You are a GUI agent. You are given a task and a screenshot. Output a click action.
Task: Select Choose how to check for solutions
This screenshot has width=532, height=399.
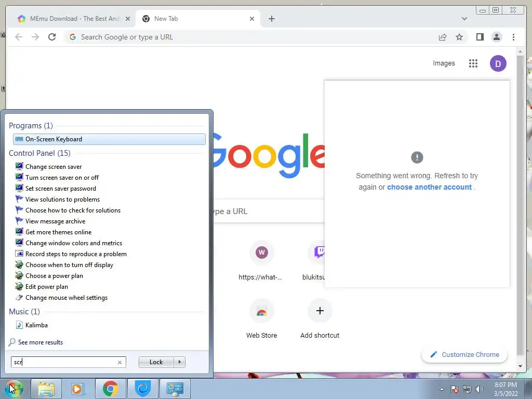click(x=73, y=210)
